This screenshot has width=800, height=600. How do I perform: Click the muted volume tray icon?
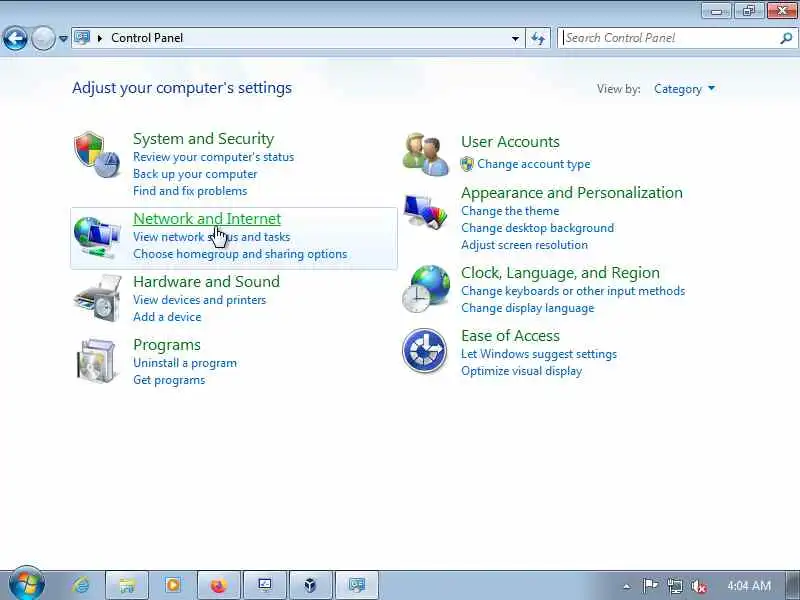click(x=698, y=586)
